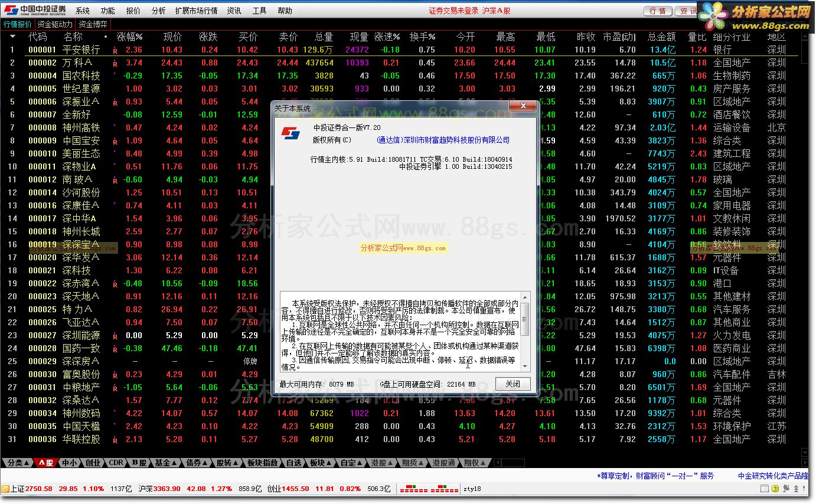Click the satellite dish connection icon
The width and height of the screenshot is (816, 504).
tap(787, 489)
